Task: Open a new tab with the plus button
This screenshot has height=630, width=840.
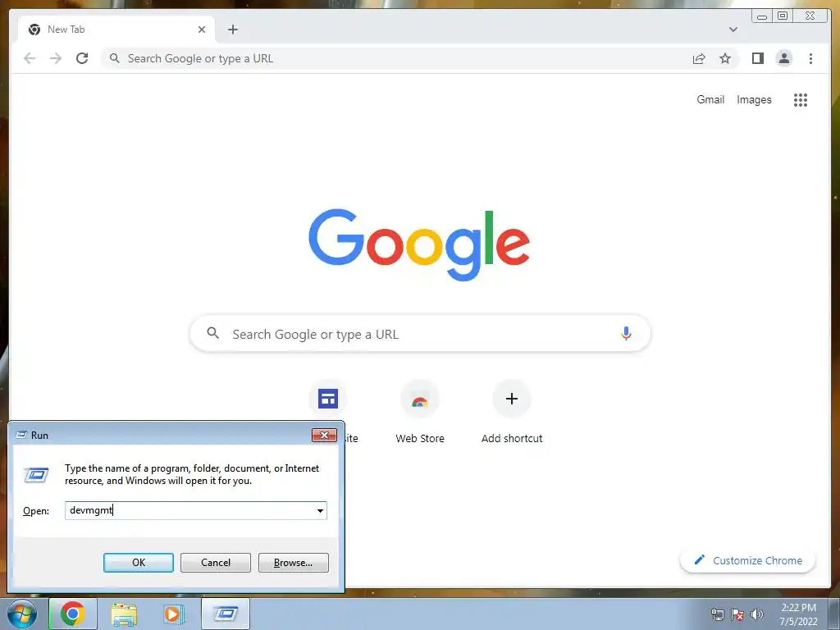Action: (232, 30)
